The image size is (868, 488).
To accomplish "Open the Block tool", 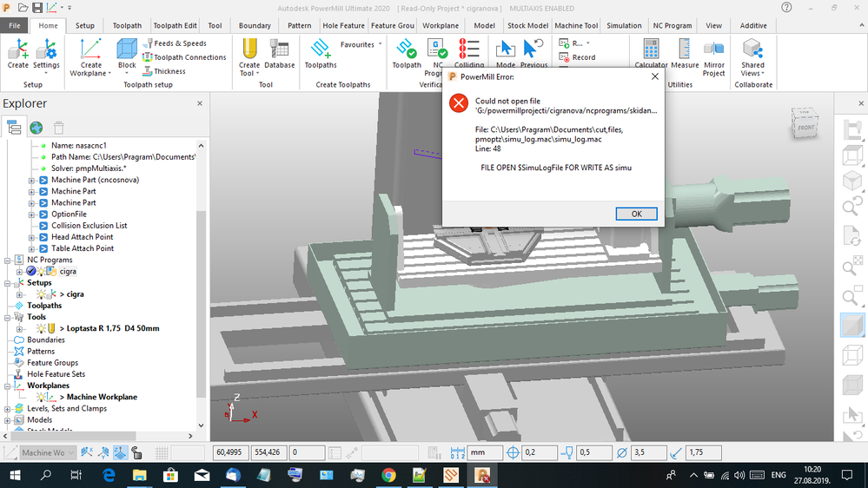I will click(127, 54).
